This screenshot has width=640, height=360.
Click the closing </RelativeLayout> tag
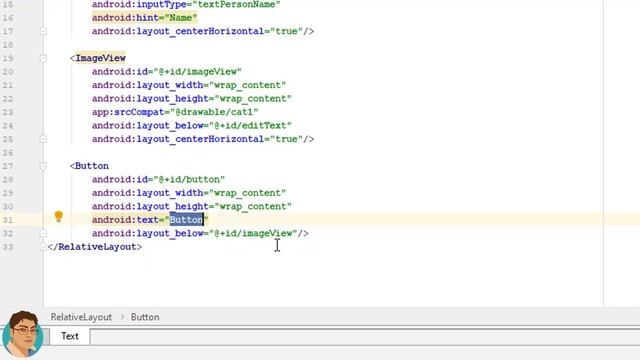[x=95, y=247]
